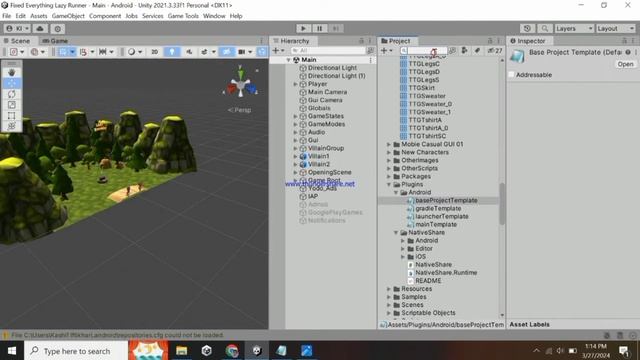The width and height of the screenshot is (640, 360).
Task: Toggle grid snapping tool
Action: pos(84,52)
